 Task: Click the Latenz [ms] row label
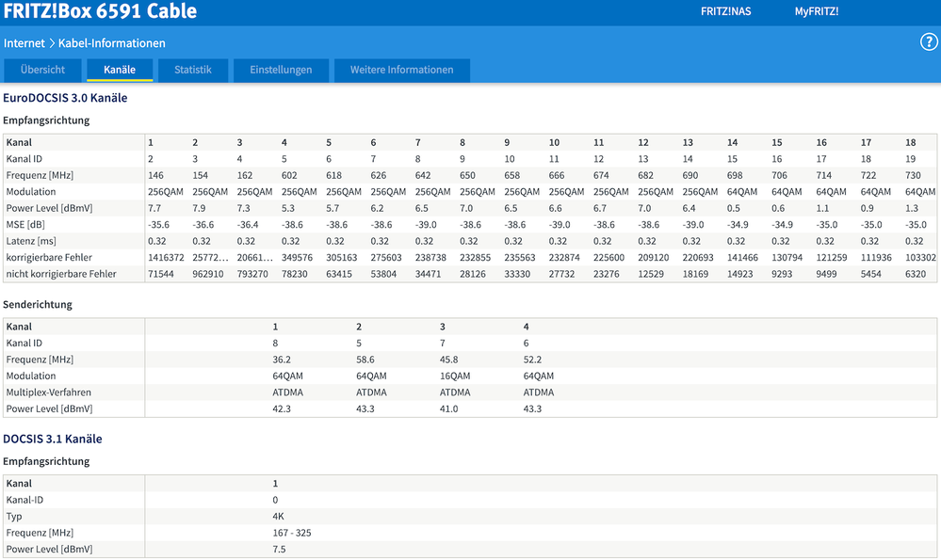[31, 241]
